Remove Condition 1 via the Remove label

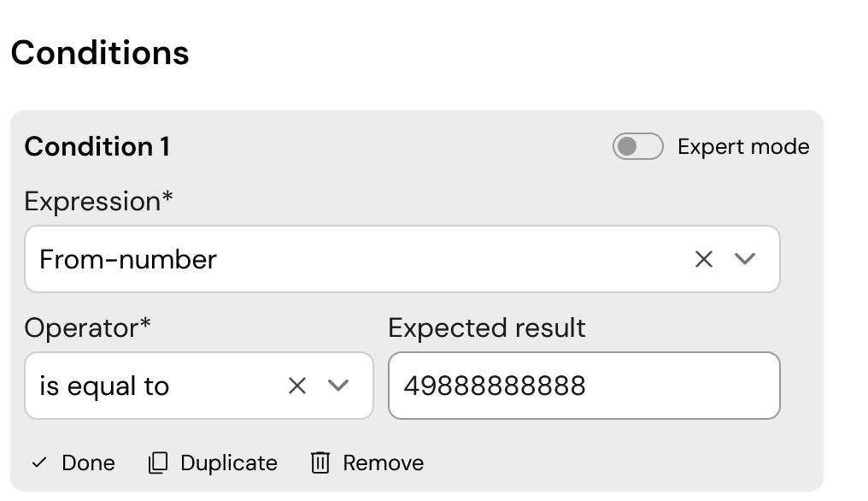click(x=383, y=463)
